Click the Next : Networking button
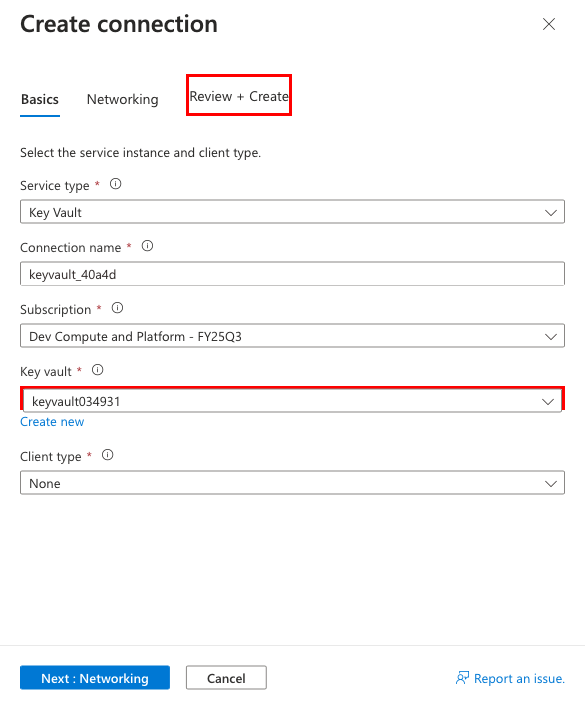Screen dimensions: 585x710 [95, 678]
